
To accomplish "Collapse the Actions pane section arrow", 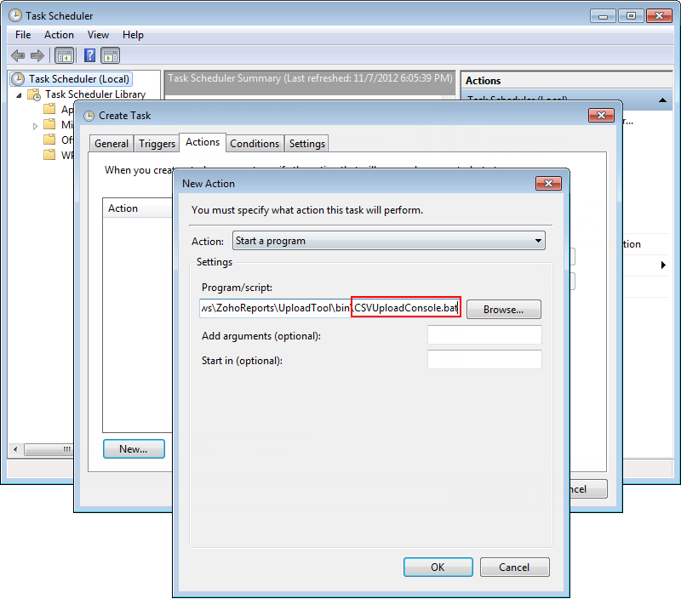I will tap(662, 100).
